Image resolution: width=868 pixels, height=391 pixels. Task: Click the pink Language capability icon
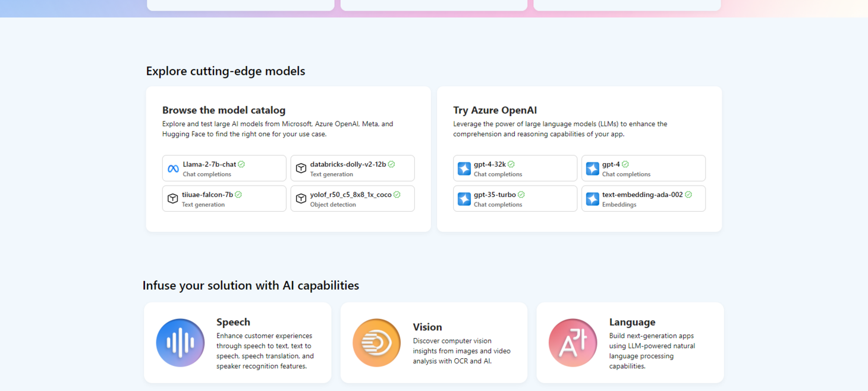pos(573,342)
